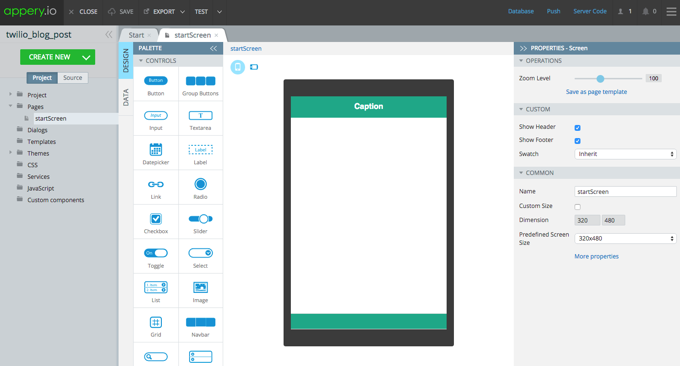The height and width of the screenshot is (366, 680).
Task: Open the notifications bell icon
Action: [x=645, y=11]
